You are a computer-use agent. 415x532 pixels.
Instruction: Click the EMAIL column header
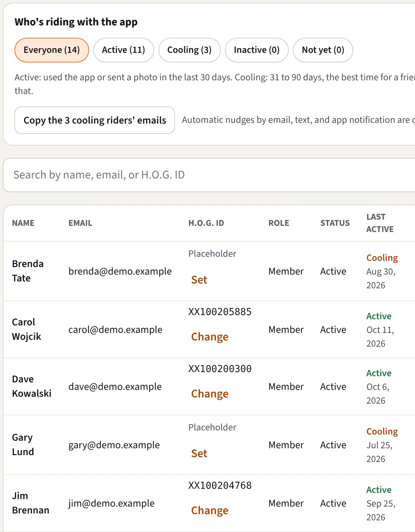click(x=80, y=223)
